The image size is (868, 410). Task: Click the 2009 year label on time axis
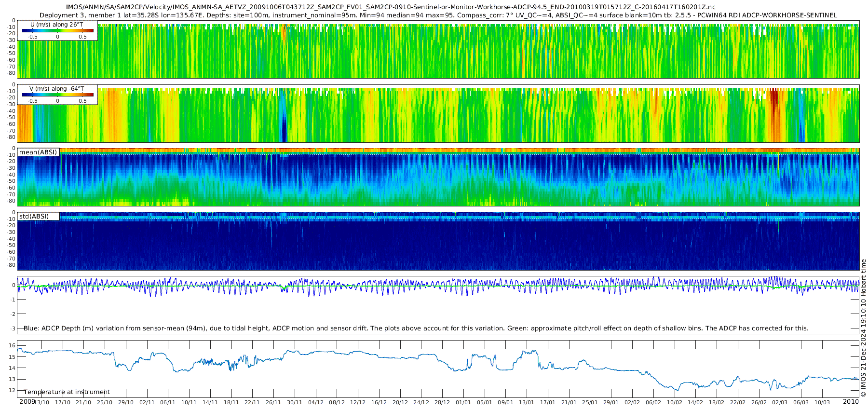point(27,401)
